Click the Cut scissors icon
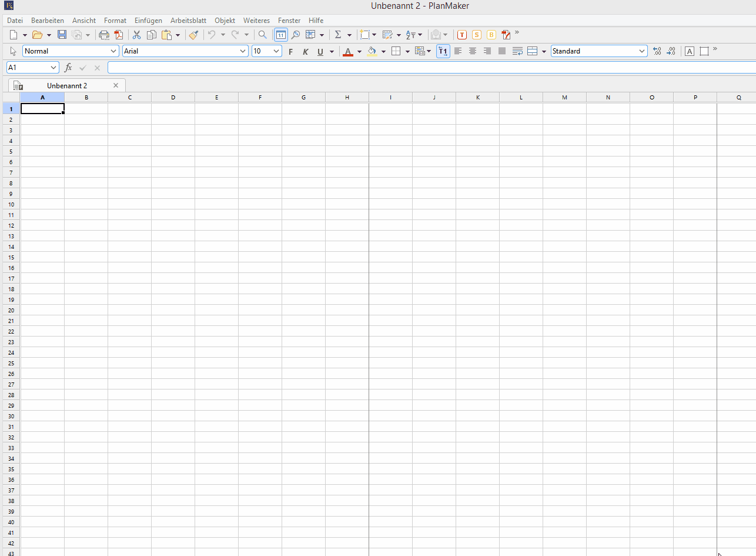The width and height of the screenshot is (756, 556). [x=136, y=35]
